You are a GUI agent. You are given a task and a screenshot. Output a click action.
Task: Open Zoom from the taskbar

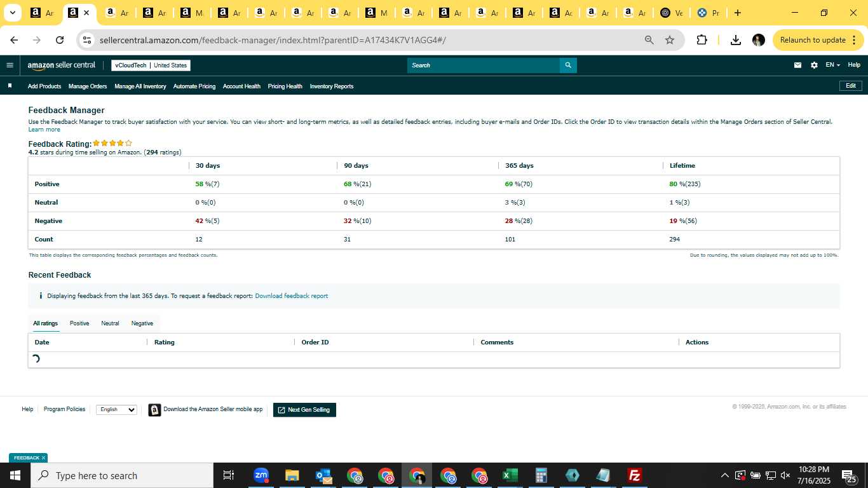point(261,475)
